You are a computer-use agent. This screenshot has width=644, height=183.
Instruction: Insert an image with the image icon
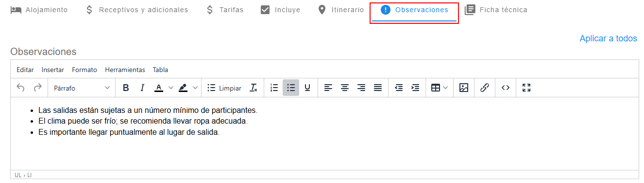pos(464,88)
